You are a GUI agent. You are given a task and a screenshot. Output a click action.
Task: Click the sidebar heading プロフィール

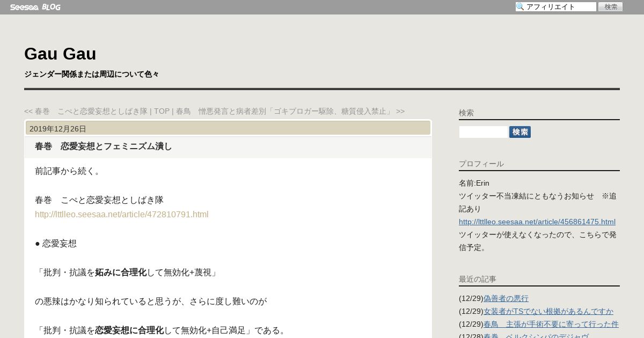[x=481, y=164]
